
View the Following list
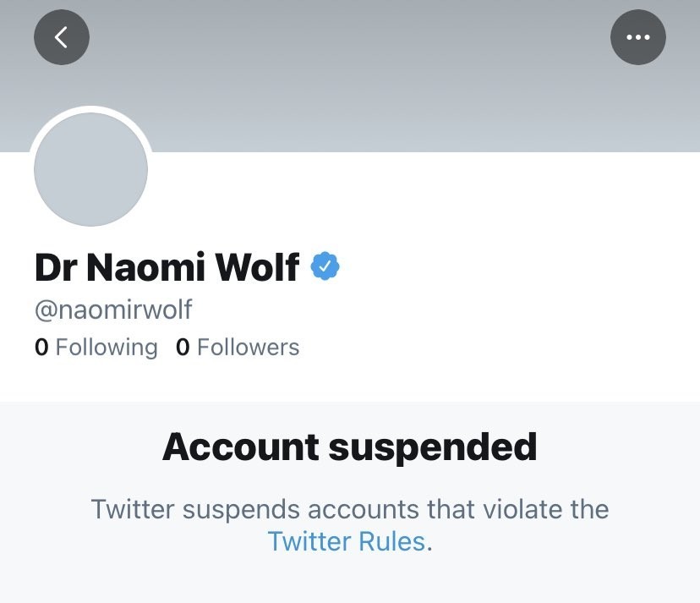(x=96, y=347)
